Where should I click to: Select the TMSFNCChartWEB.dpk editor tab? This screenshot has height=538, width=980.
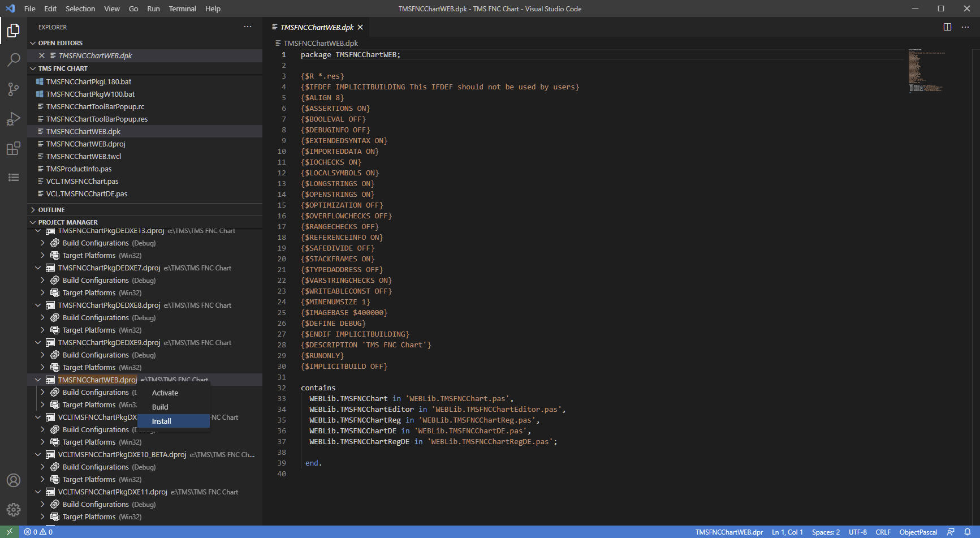(x=317, y=27)
